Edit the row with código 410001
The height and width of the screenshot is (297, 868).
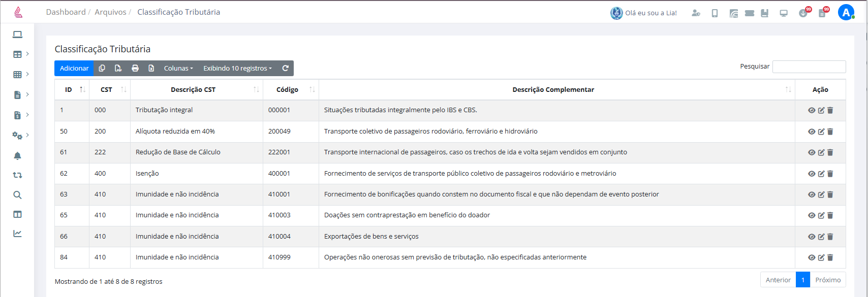click(x=821, y=194)
